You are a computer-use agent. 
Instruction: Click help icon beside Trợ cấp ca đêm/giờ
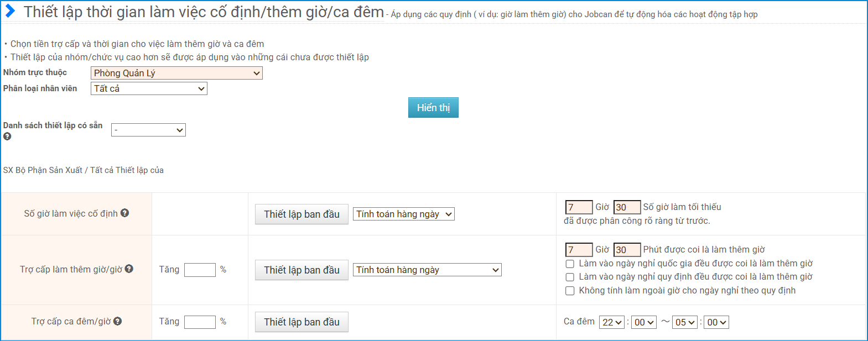118,321
